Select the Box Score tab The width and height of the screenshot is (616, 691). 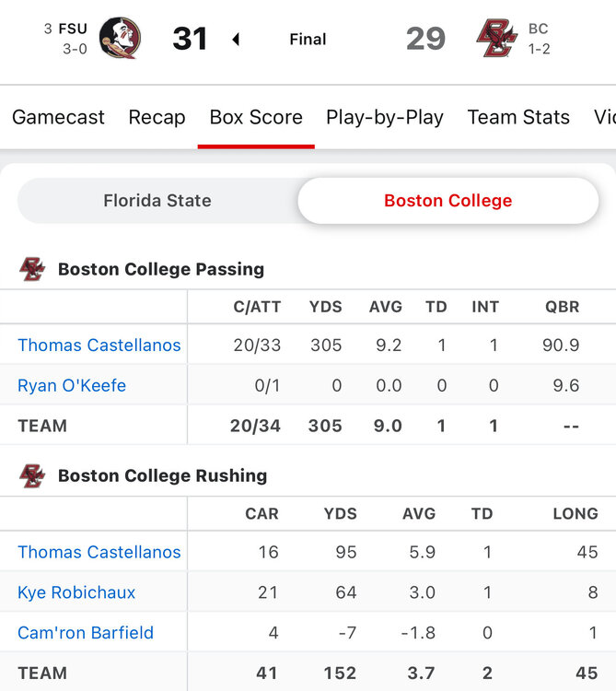click(256, 117)
